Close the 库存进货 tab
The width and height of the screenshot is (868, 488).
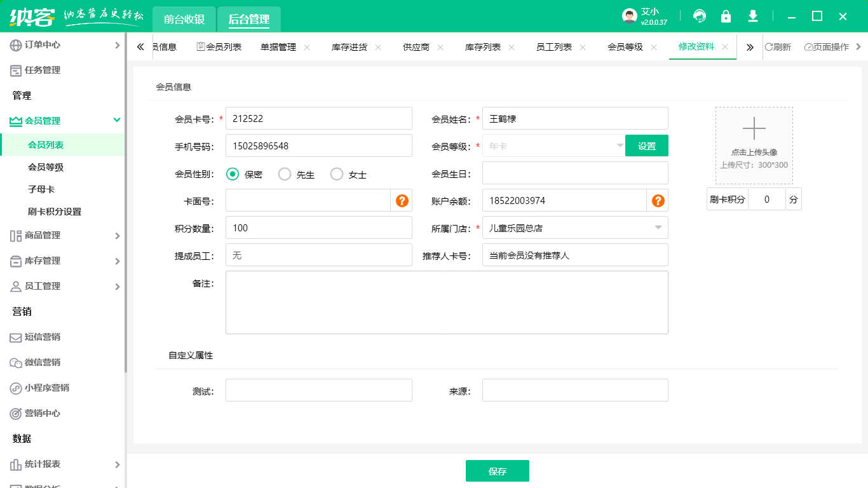point(378,47)
